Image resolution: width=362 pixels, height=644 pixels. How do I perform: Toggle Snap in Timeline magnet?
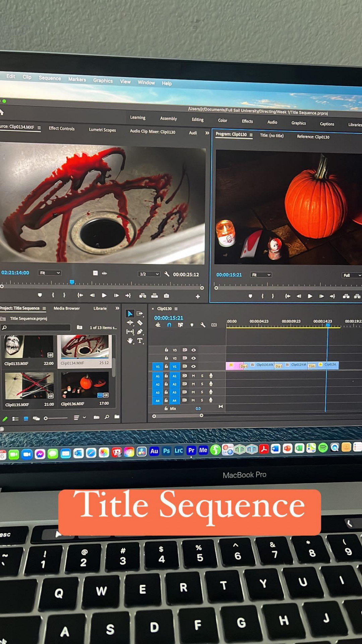(x=169, y=325)
